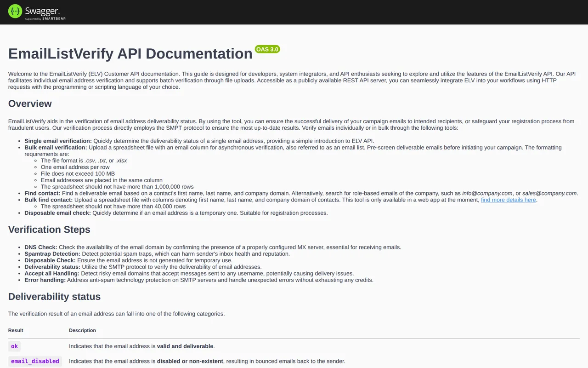Click the 'Error handling:' bullet label
The height and width of the screenshot is (368, 588).
tap(45, 280)
